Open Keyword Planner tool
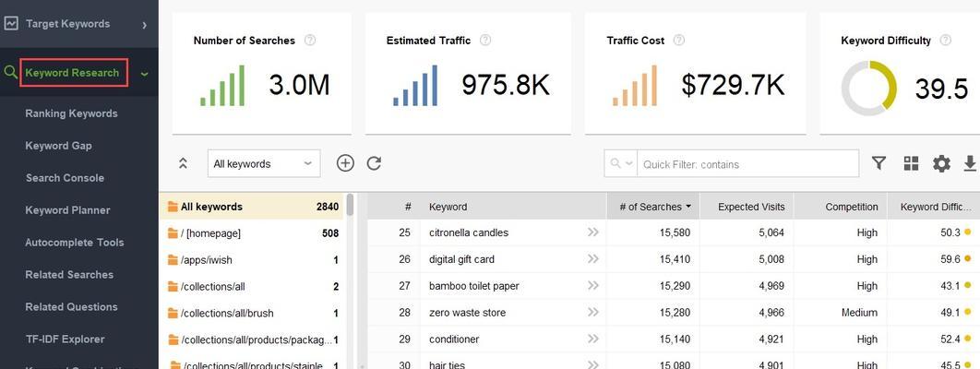The image size is (980, 369). [x=67, y=210]
